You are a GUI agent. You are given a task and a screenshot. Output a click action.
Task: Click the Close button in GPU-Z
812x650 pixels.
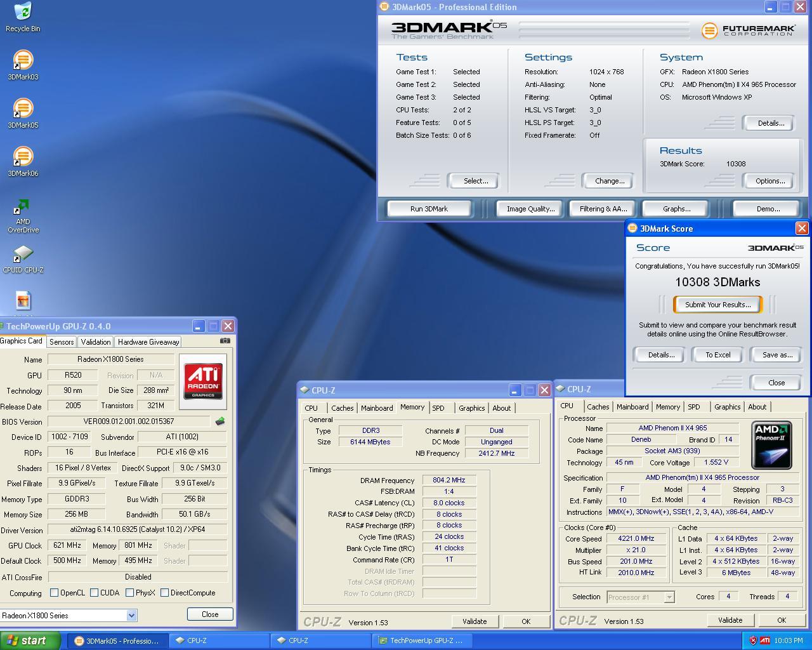pos(210,614)
